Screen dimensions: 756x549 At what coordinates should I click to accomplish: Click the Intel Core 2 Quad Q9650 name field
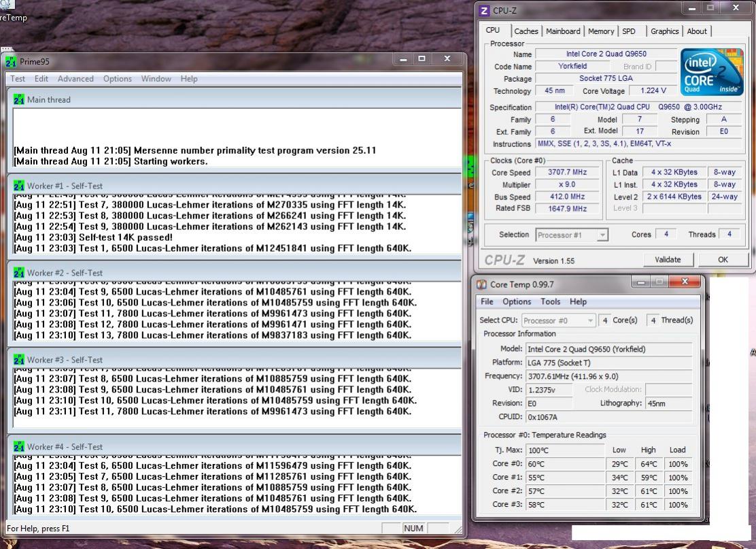606,54
